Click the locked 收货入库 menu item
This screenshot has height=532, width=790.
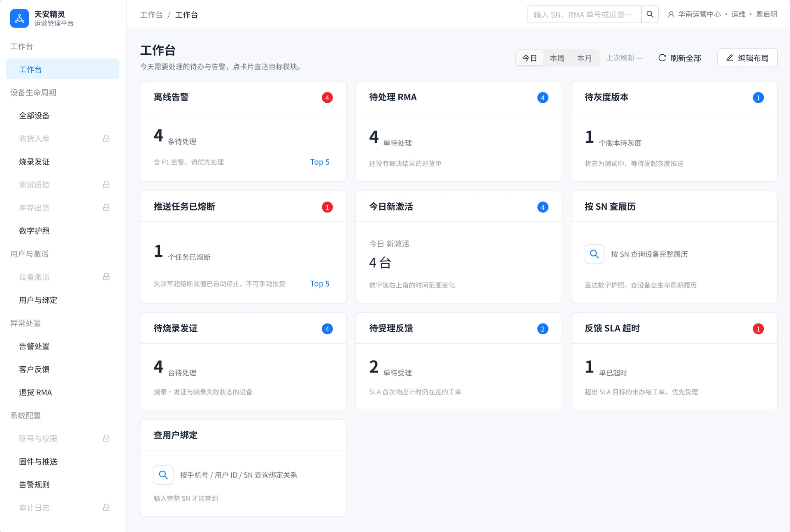(62, 139)
